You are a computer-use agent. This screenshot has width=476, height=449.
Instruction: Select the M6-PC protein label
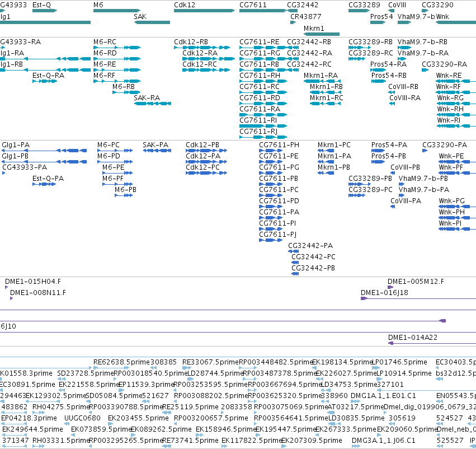(x=109, y=145)
